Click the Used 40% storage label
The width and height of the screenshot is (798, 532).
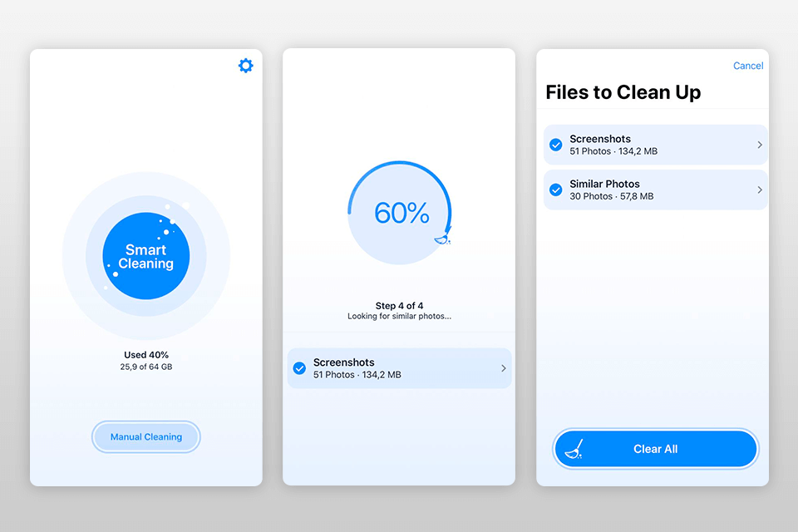click(x=146, y=355)
